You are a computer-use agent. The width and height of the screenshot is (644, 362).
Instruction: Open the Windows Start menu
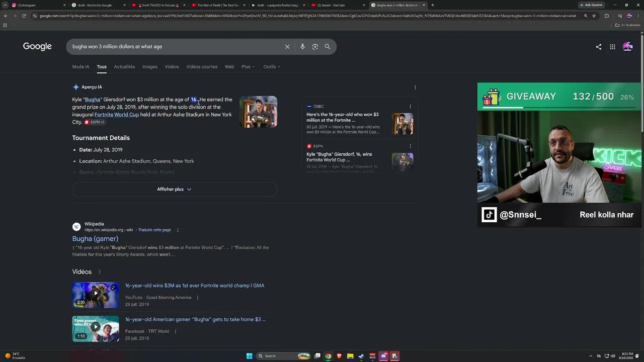pos(250,356)
